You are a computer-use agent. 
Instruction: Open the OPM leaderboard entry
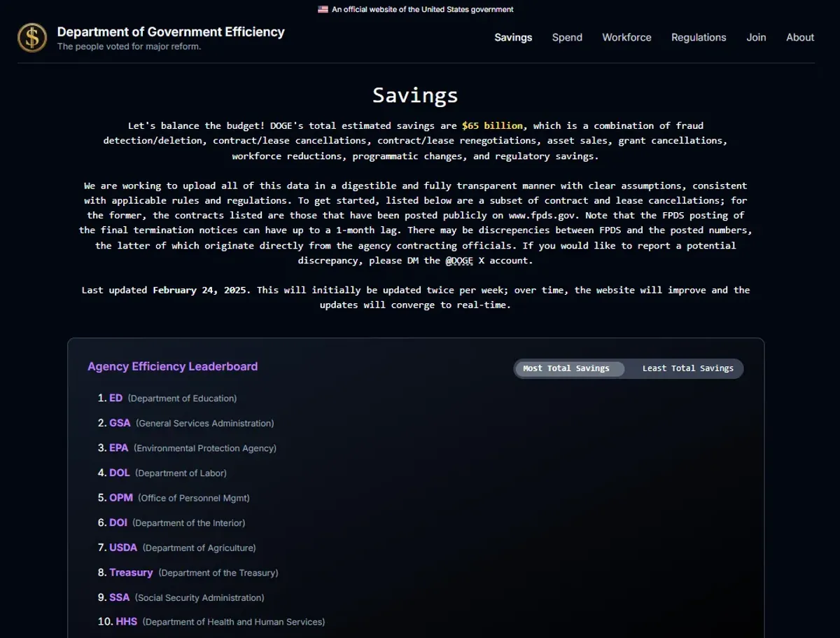120,498
